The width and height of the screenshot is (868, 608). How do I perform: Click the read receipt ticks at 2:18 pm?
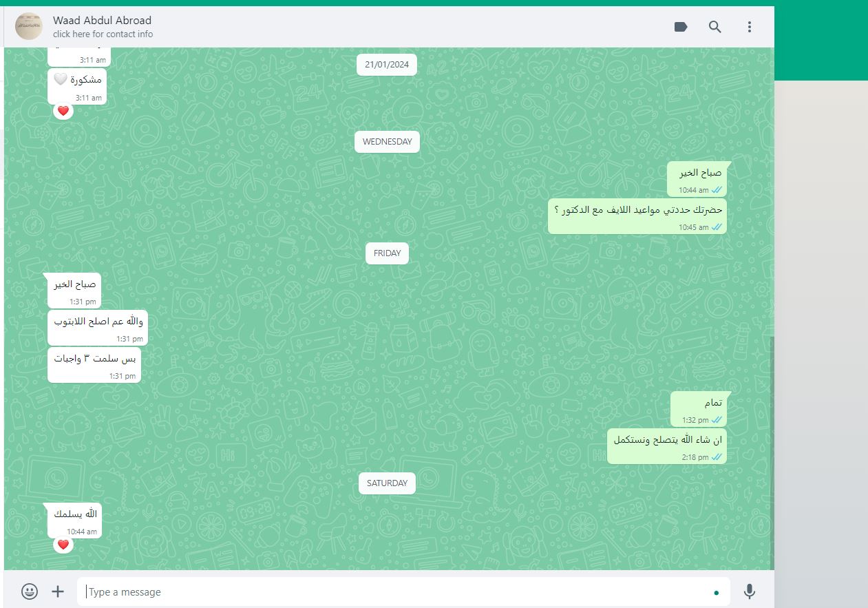click(x=717, y=457)
